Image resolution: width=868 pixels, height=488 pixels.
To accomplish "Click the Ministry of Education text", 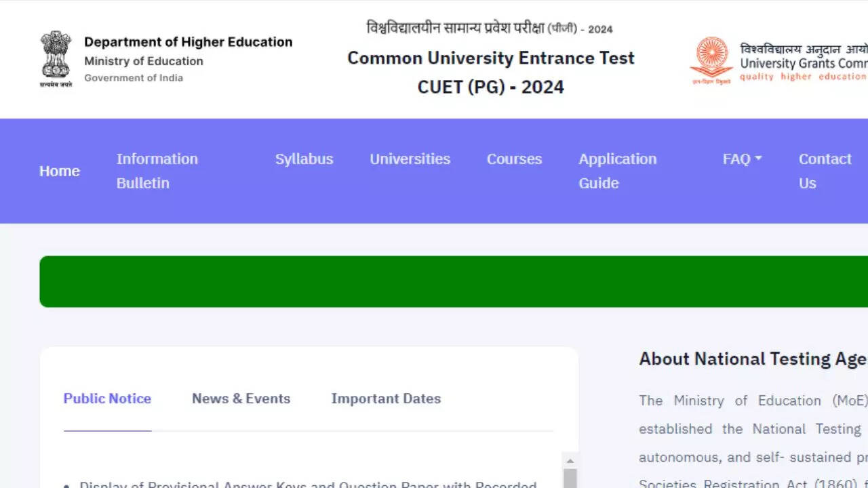I will coord(144,61).
